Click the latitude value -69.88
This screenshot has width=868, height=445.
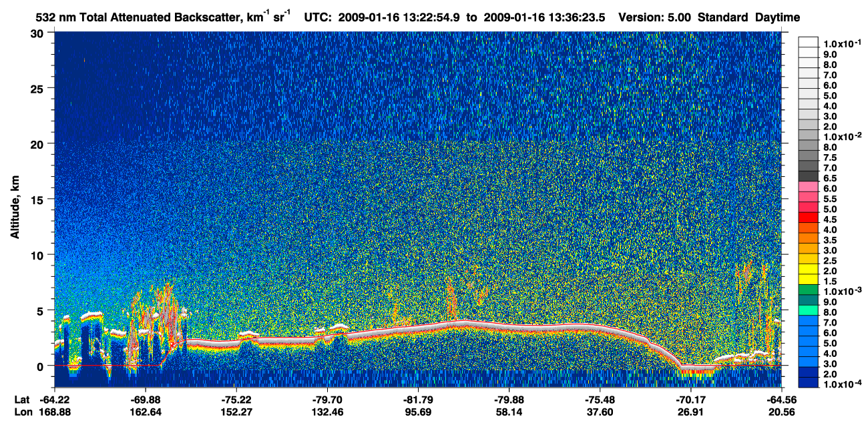[145, 400]
